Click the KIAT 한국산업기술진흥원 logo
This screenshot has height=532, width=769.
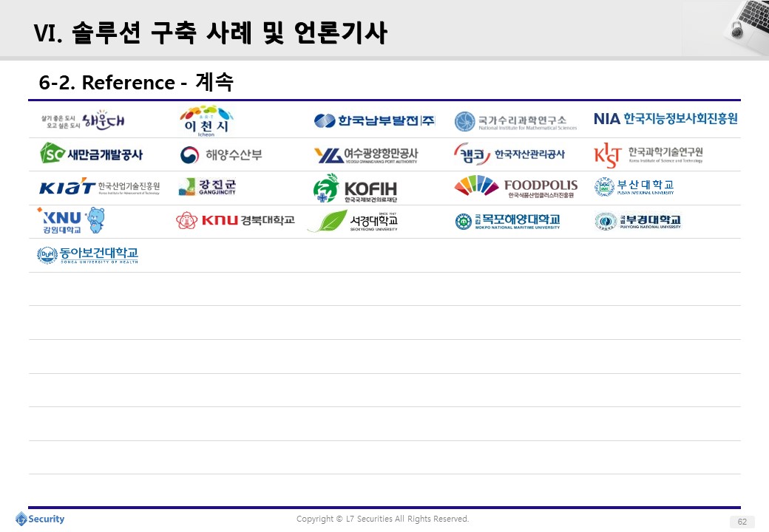tap(100, 187)
